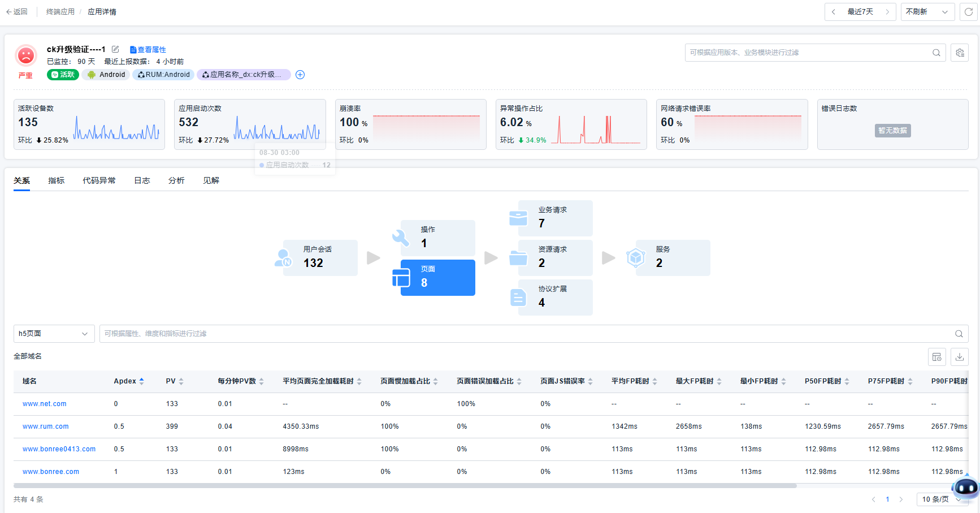Image resolution: width=980 pixels, height=513 pixels.
Task: Open filter settings gear icon
Action: point(960,53)
